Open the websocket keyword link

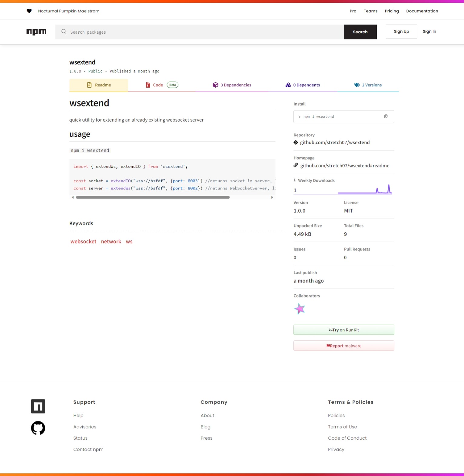(x=83, y=242)
